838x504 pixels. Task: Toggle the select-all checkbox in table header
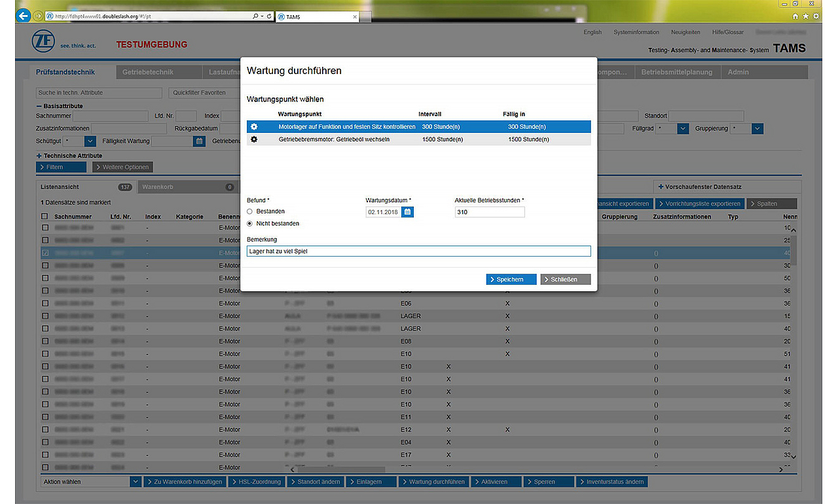click(45, 217)
